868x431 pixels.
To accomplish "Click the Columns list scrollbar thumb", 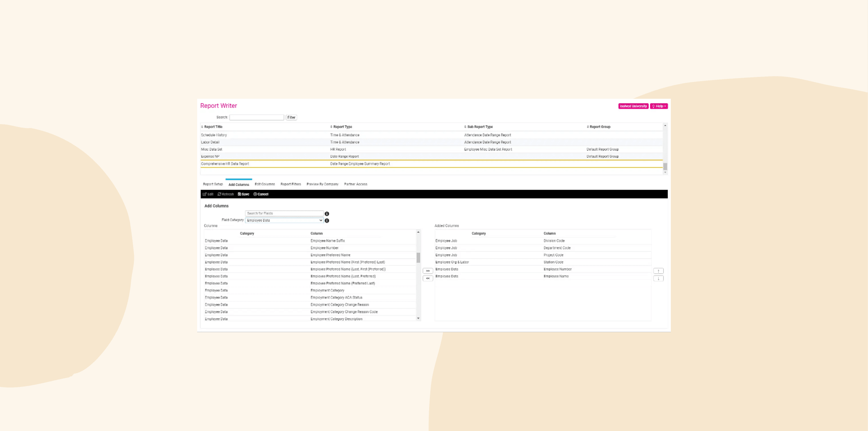I will click(x=418, y=258).
